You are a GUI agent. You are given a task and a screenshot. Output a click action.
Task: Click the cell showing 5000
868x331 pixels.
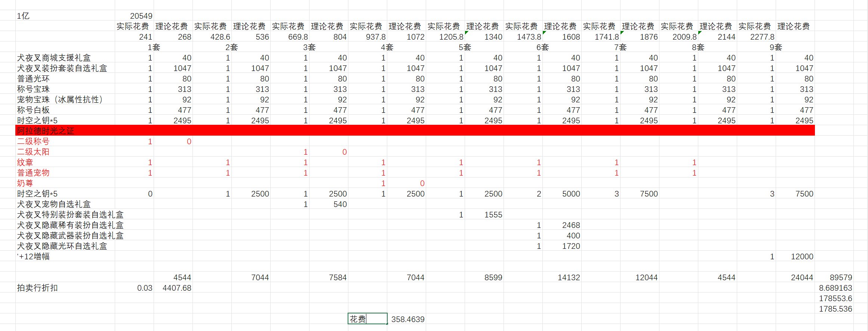click(562, 194)
